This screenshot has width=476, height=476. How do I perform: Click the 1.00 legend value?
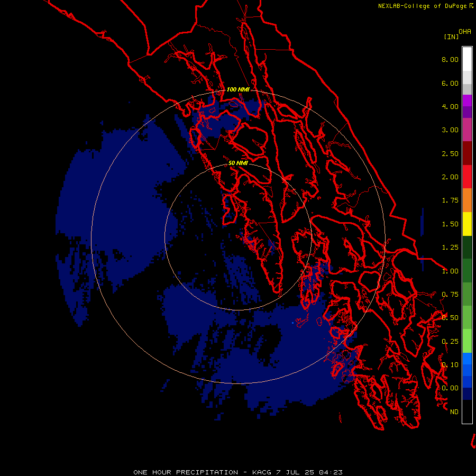click(x=450, y=271)
